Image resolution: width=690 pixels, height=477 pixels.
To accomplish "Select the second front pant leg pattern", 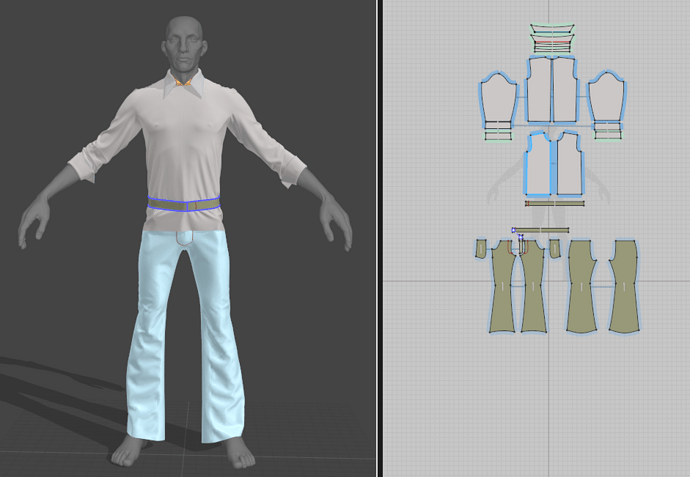I will click(533, 287).
